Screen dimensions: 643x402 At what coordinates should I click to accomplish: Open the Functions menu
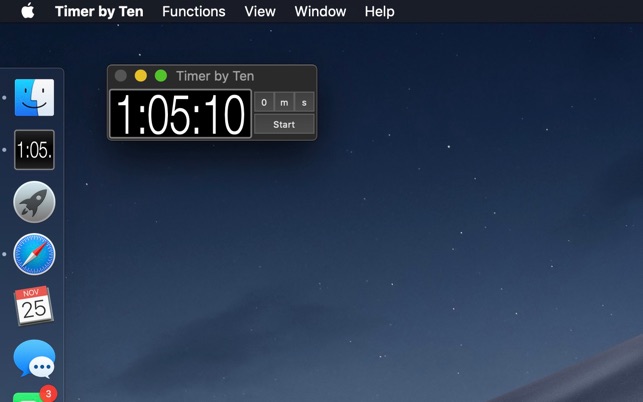(x=194, y=11)
